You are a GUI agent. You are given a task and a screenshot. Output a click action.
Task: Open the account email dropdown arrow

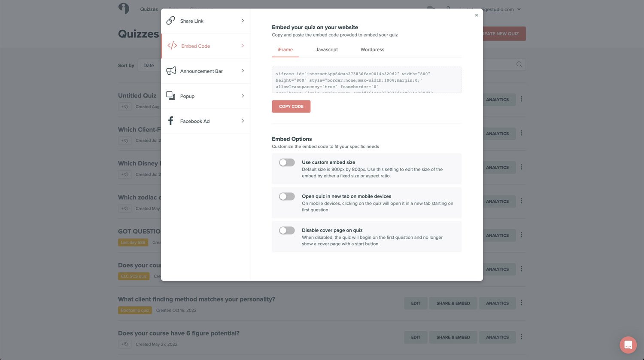point(519,9)
